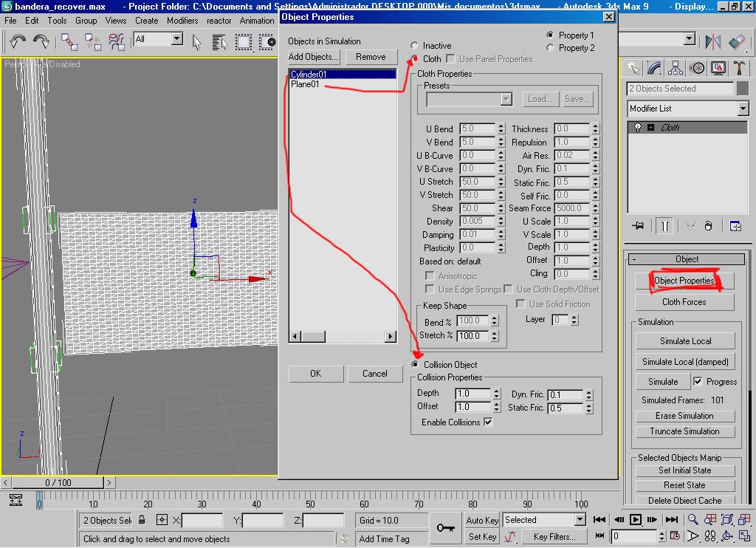The image size is (756, 548).
Task: Click Configure Modifier Sets icon
Action: [735, 226]
